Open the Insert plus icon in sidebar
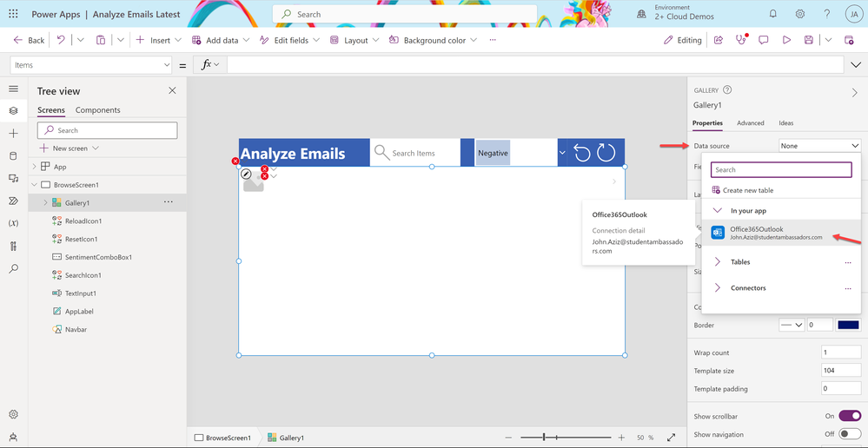The width and height of the screenshot is (868, 448). (14, 134)
